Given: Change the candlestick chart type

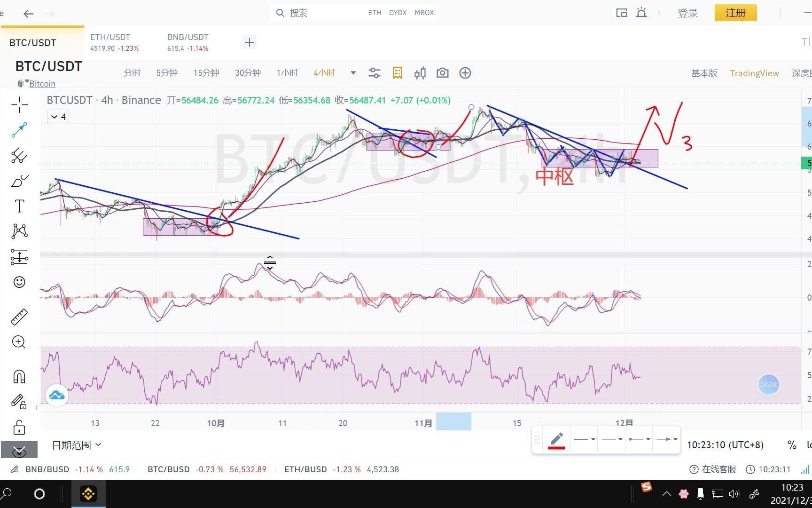Looking at the screenshot, I should pos(420,73).
